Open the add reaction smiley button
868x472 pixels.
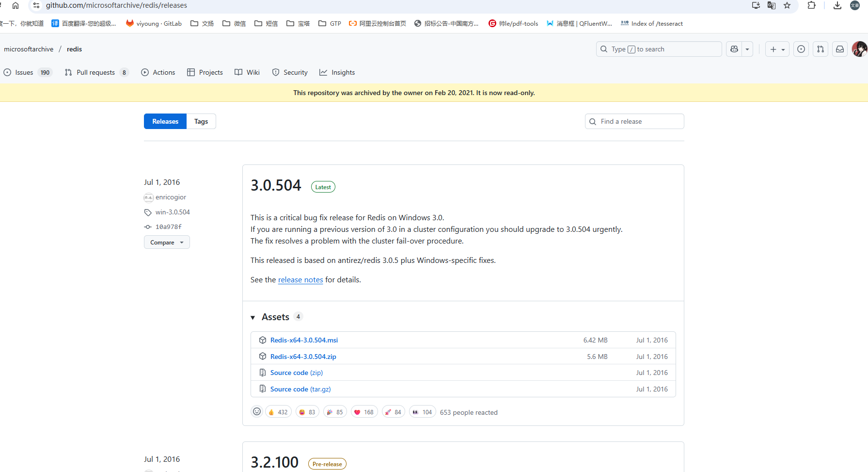tap(257, 411)
